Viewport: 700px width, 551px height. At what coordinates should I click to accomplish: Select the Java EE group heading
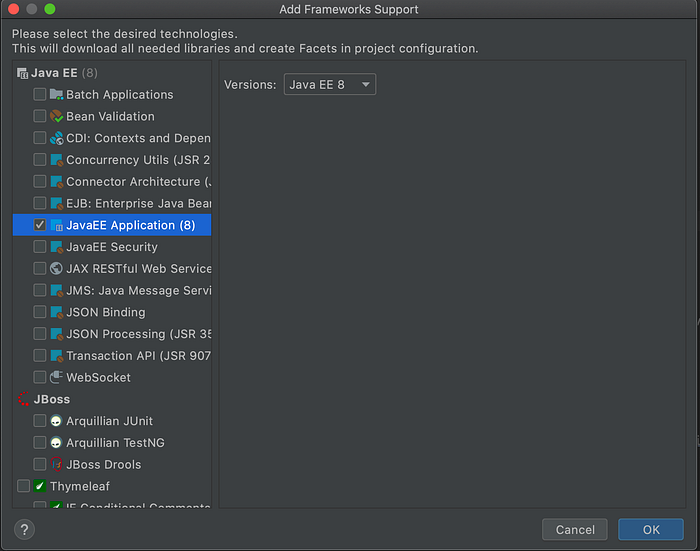(x=112, y=73)
